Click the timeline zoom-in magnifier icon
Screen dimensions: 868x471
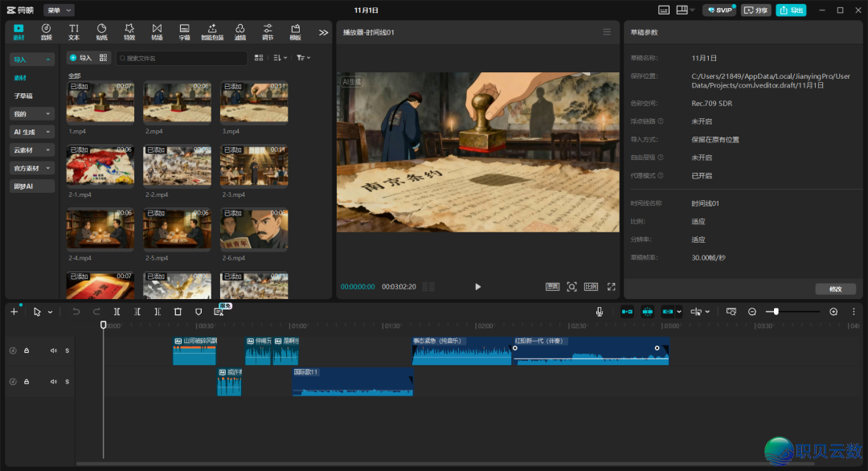833,312
